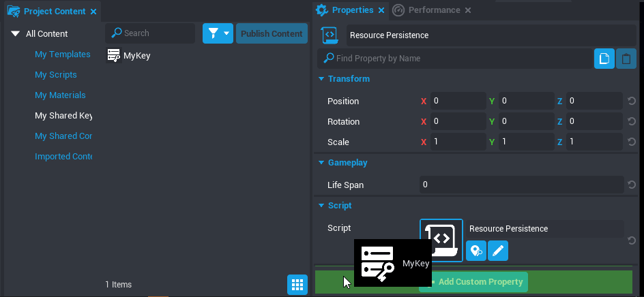Reset the Position property value
This screenshot has height=297, width=644.
632,101
